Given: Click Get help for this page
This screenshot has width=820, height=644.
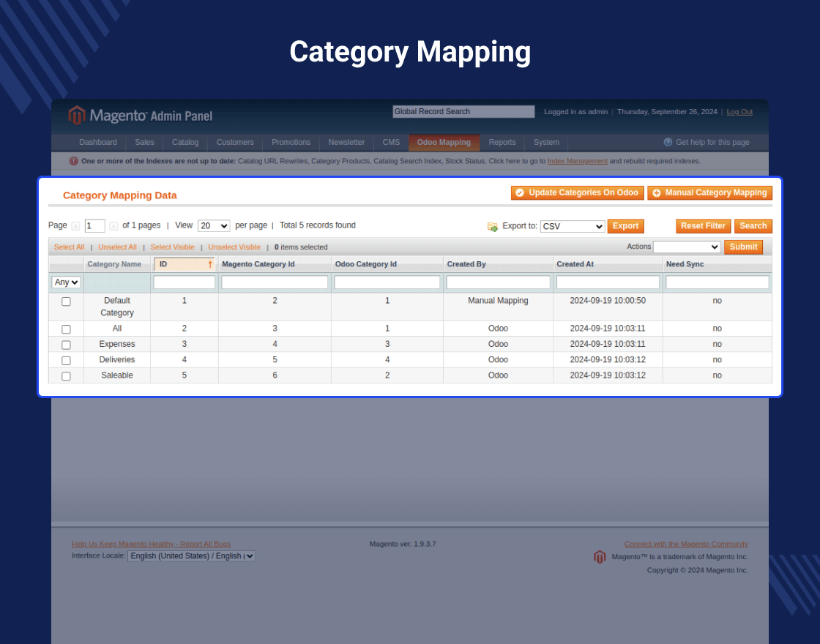Looking at the screenshot, I should [712, 142].
